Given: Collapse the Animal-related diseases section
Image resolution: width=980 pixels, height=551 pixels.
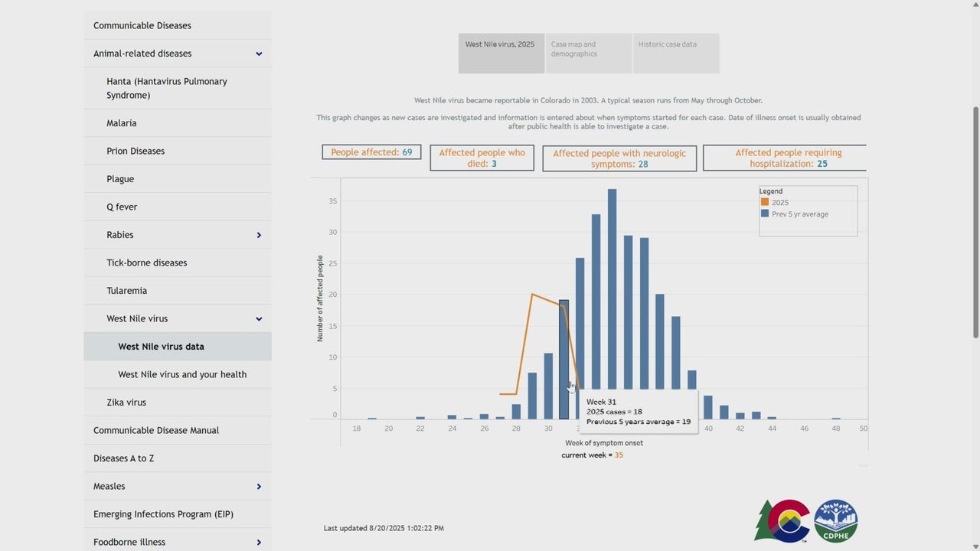Looking at the screenshot, I should pyautogui.click(x=259, y=54).
